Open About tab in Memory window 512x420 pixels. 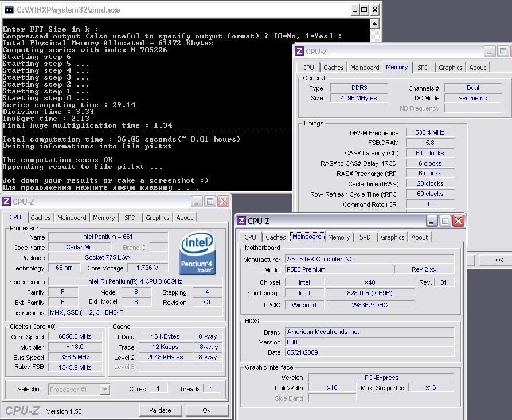click(478, 68)
